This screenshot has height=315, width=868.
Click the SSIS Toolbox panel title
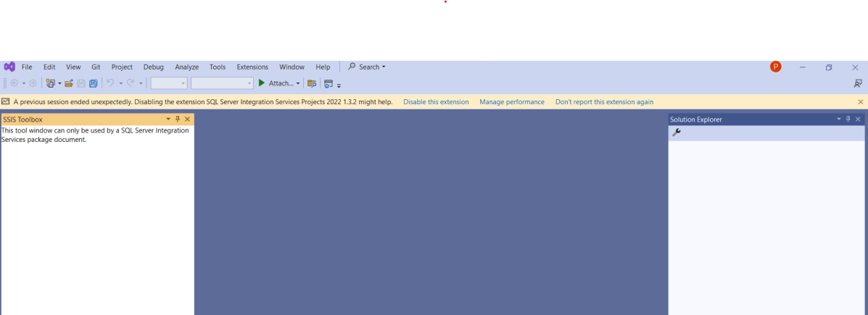point(22,119)
